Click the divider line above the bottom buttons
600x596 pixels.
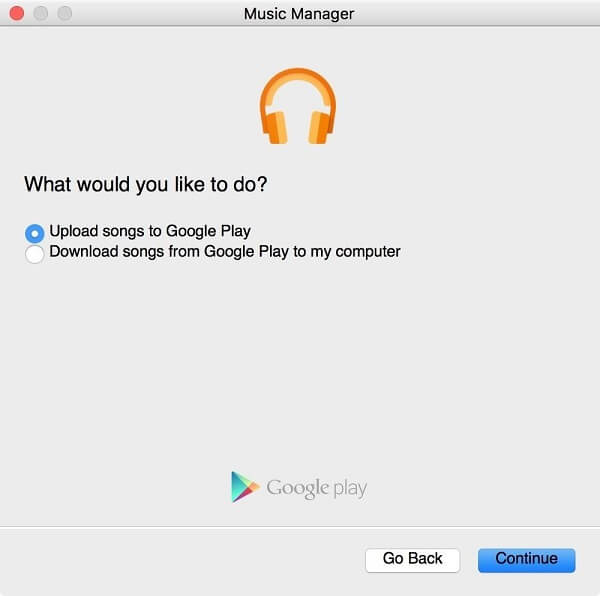point(300,526)
